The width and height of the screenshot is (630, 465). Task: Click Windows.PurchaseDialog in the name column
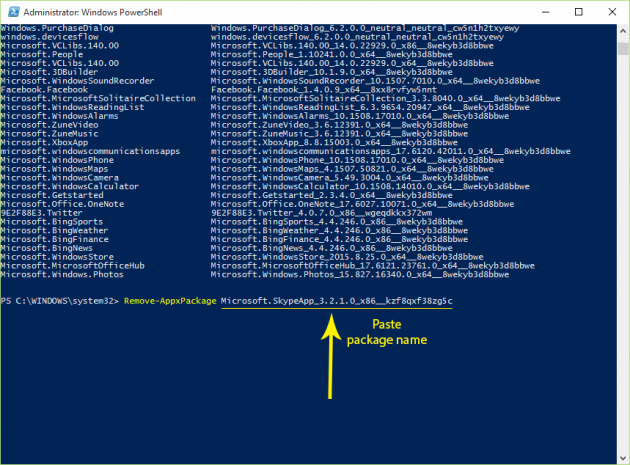tap(57, 28)
